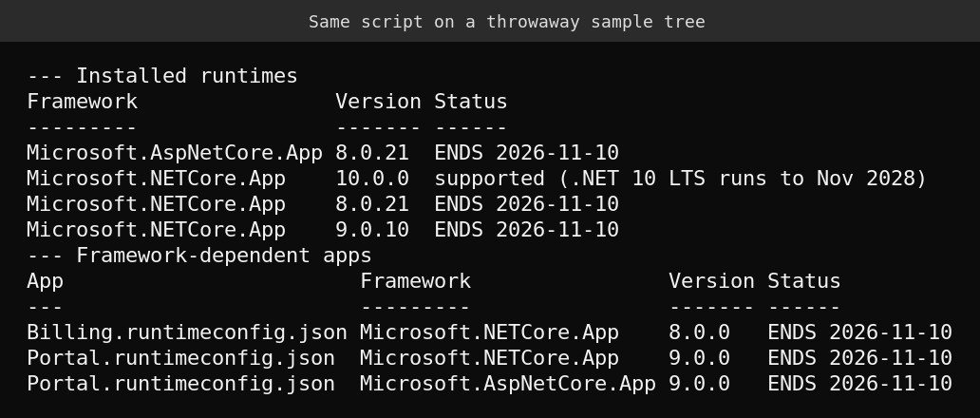Screen dimensions: 980x418
Task: Click the title 'Same script on a throwaway sample tree'
Action: point(507,22)
